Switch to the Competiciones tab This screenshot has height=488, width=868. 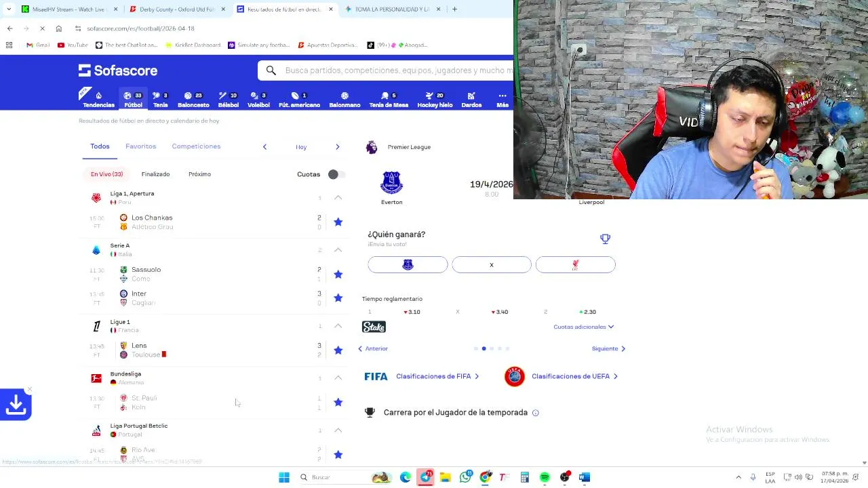196,146
